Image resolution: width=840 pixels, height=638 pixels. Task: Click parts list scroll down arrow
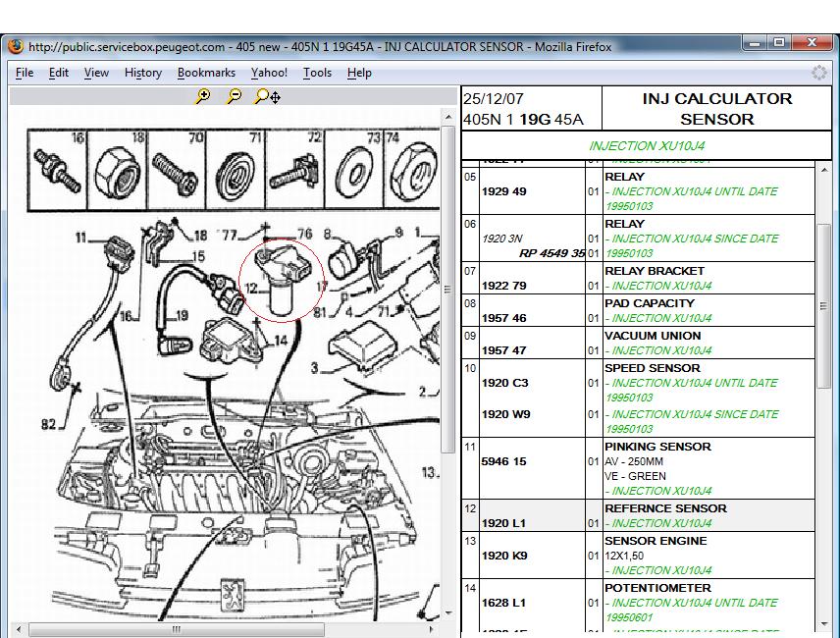click(x=824, y=624)
